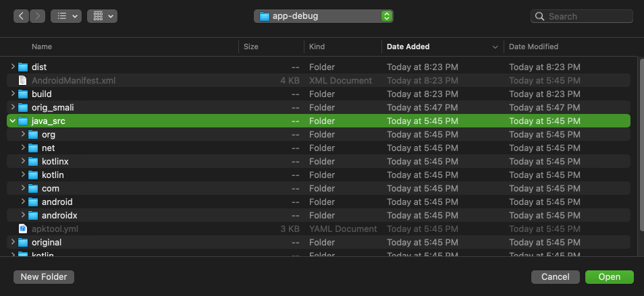This screenshot has width=644, height=296.
Task: Select the 'original' row name
Action: pyautogui.click(x=47, y=242)
